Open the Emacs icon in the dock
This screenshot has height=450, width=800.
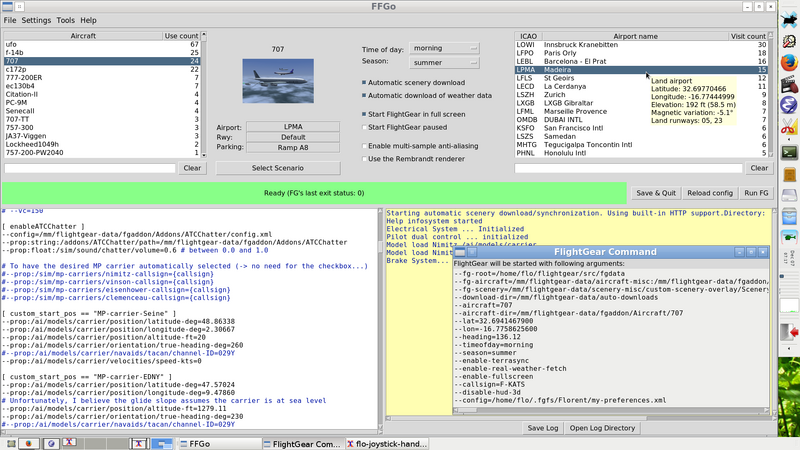pyautogui.click(x=789, y=105)
